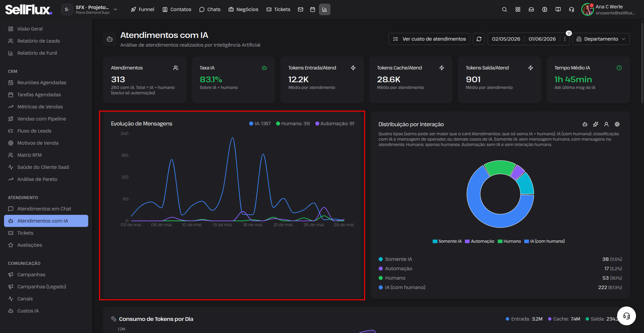Open the date range options menu
Image resolution: width=644 pixels, height=333 pixels.
tap(565, 39)
